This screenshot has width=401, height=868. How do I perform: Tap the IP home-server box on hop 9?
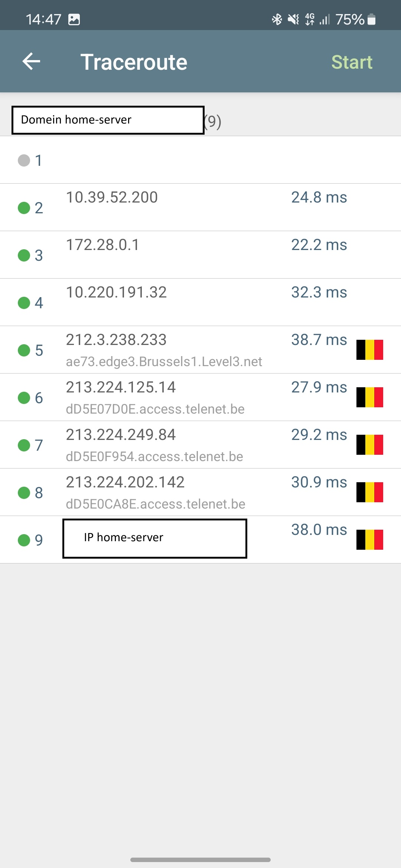pyautogui.click(x=154, y=538)
